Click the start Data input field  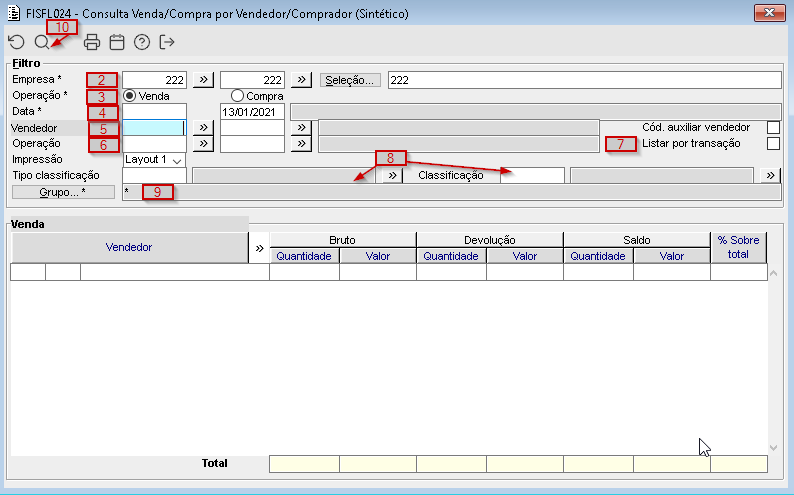(x=154, y=112)
